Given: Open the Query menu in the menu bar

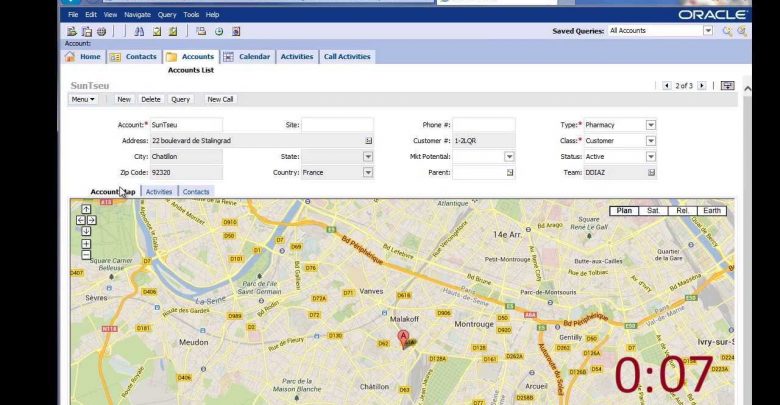Looking at the screenshot, I should click(167, 15).
